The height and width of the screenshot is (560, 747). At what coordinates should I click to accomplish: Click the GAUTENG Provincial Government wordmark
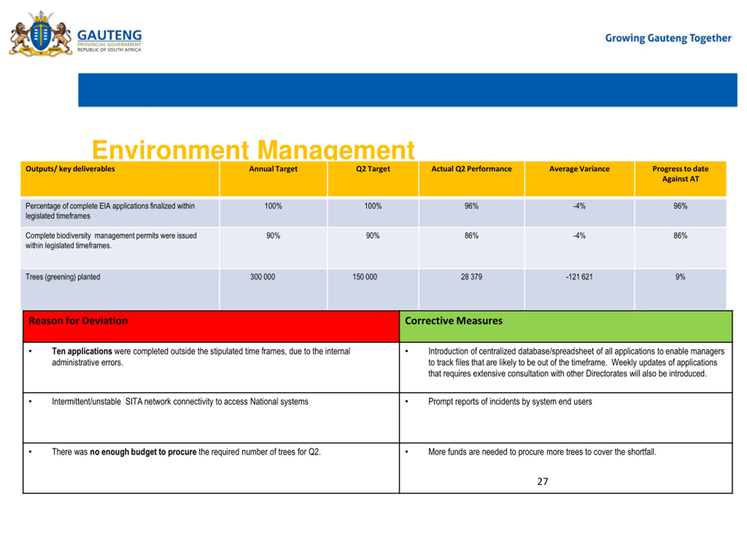click(109, 41)
